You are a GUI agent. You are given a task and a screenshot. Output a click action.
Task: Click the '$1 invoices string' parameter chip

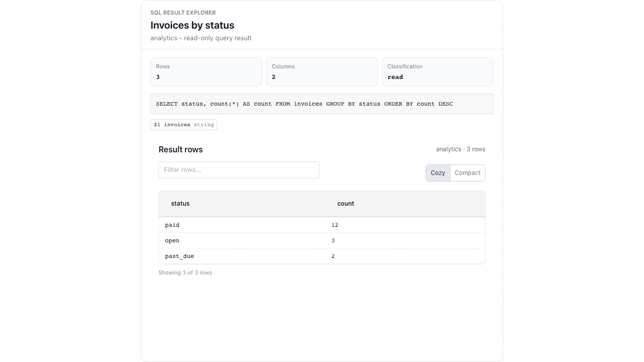(x=184, y=125)
